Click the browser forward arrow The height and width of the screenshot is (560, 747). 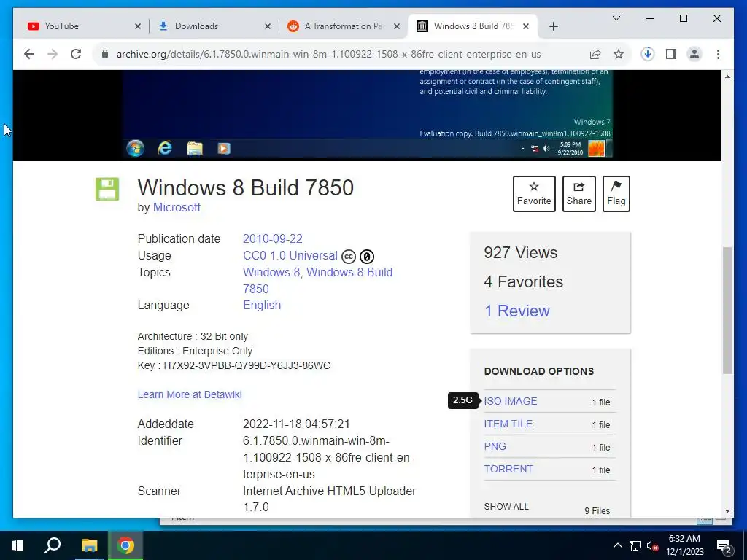53,54
